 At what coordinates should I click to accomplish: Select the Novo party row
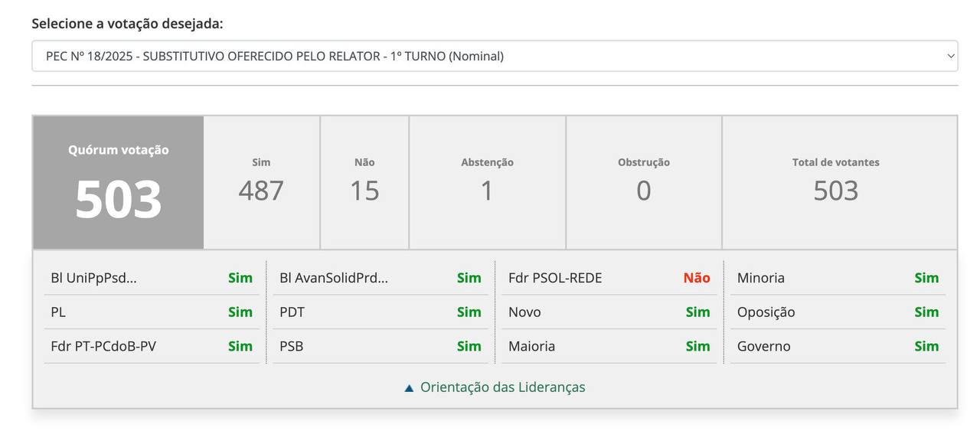click(609, 312)
